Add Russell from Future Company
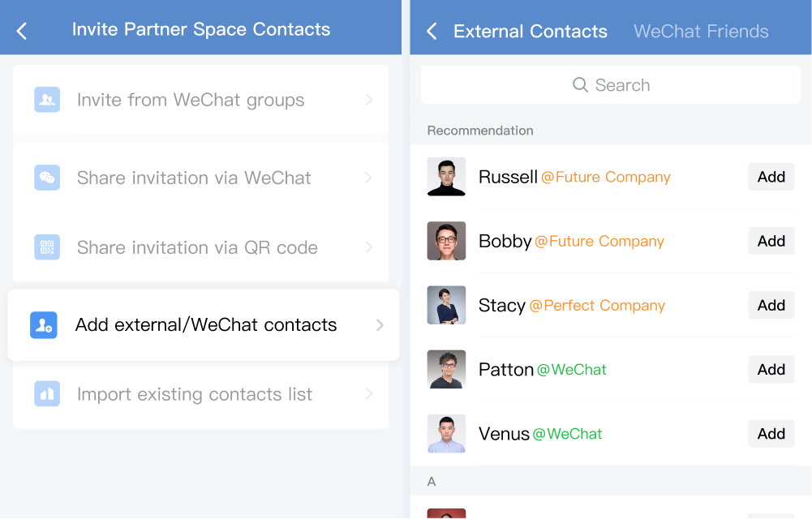Image resolution: width=812 pixels, height=519 pixels. pos(771,177)
